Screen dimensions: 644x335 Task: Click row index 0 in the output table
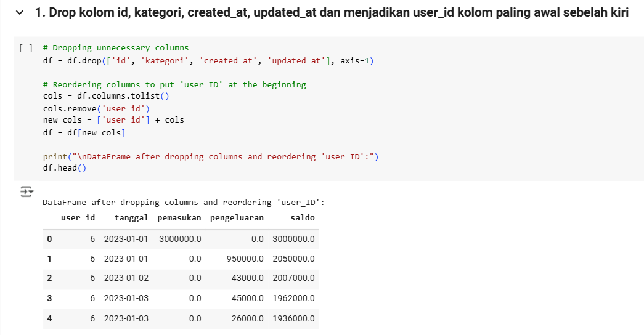(x=49, y=239)
